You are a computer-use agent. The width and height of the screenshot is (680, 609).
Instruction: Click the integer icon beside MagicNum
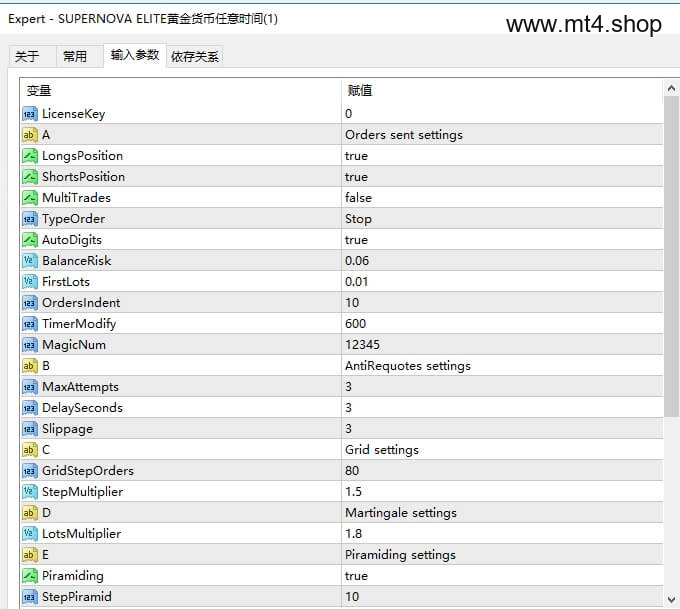click(x=29, y=345)
